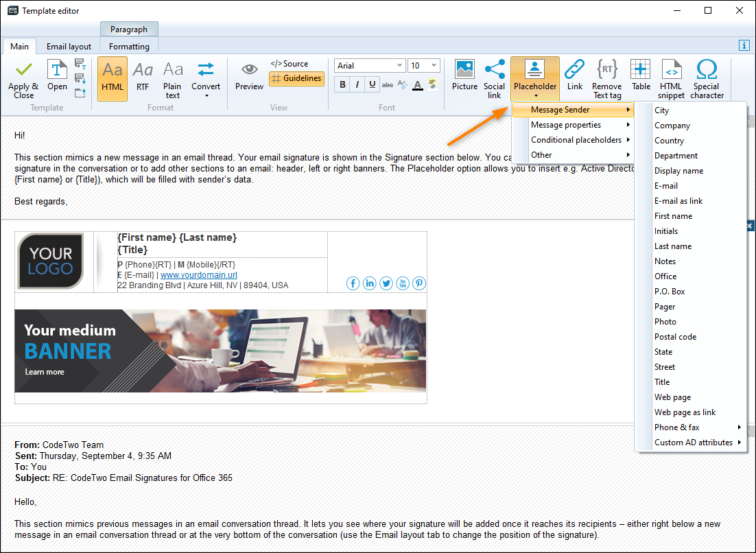The height and width of the screenshot is (553, 756).
Task: Click the Social link icon
Action: click(494, 69)
